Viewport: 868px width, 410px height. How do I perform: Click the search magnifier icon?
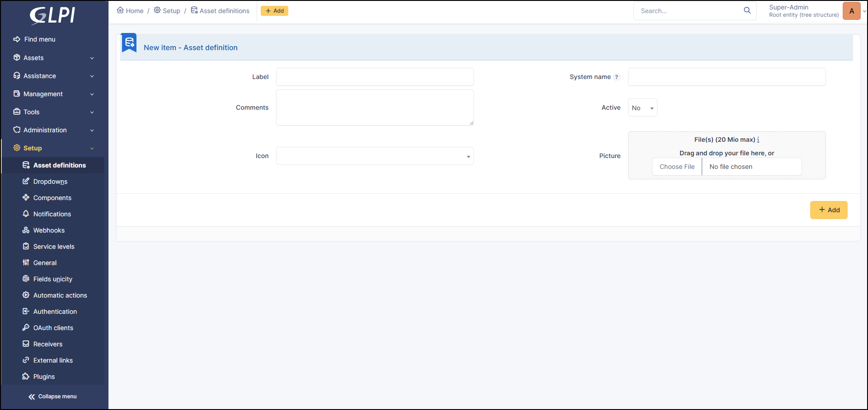pos(747,10)
